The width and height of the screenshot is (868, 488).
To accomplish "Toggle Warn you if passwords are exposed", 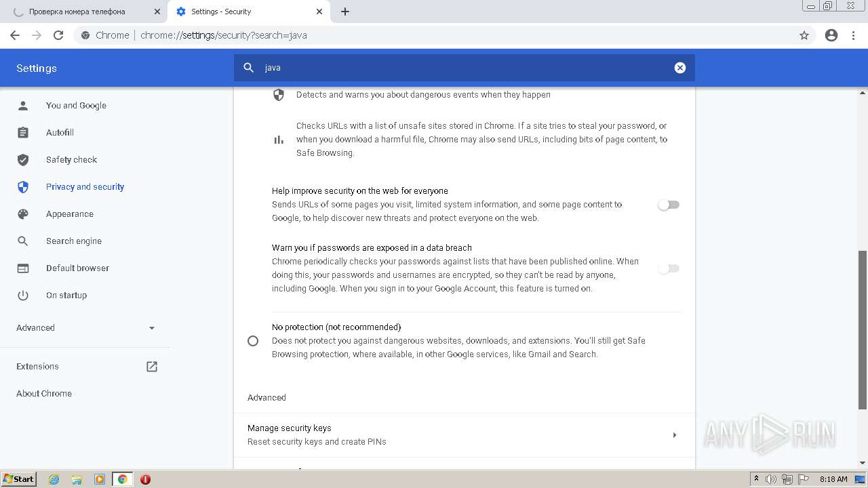I will (669, 268).
